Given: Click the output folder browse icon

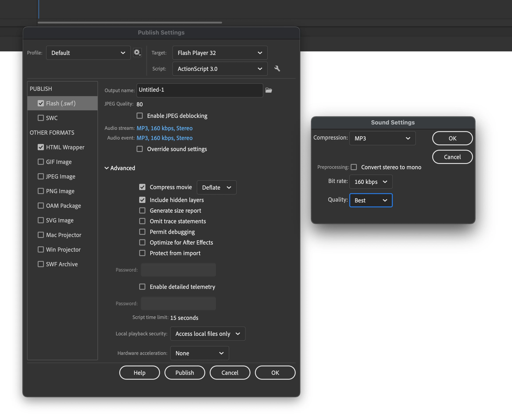Looking at the screenshot, I should tap(269, 90).
